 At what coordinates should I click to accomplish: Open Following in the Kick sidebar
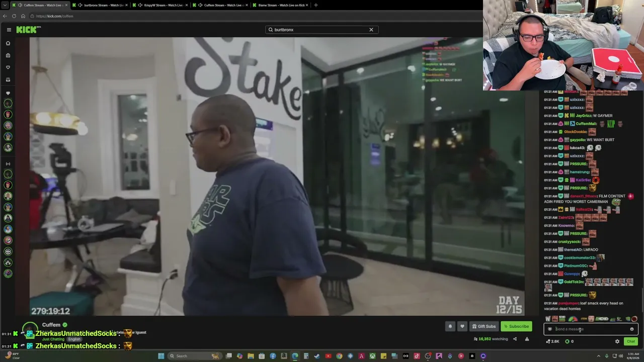point(8,67)
